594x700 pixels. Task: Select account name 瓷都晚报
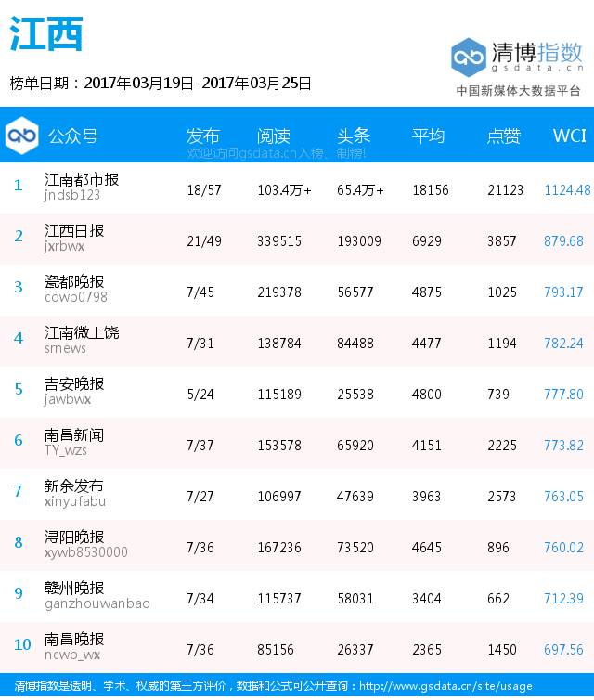tap(74, 281)
